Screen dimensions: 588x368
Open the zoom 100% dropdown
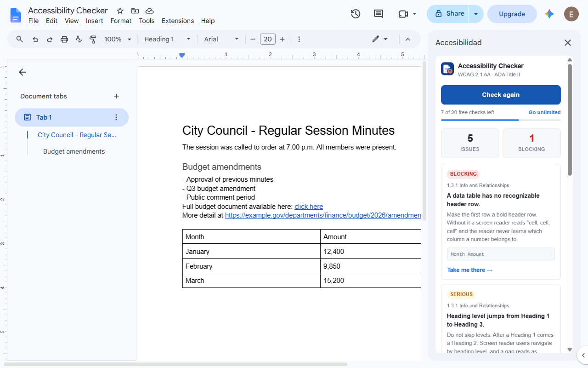(118, 39)
